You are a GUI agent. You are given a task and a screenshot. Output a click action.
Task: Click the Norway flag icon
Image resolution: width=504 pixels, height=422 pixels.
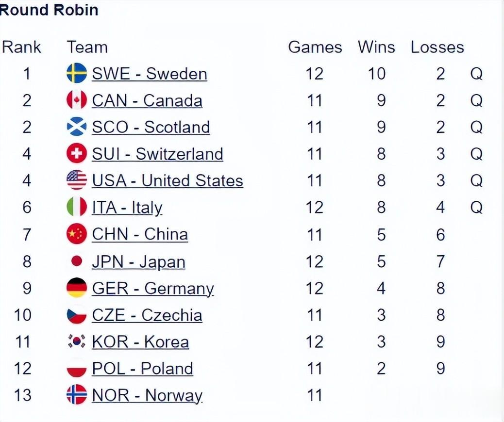(77, 395)
